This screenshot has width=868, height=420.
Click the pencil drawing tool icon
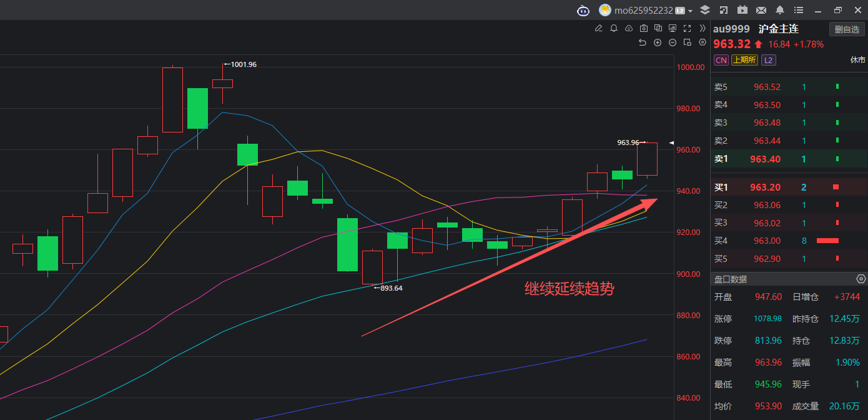coord(598,28)
